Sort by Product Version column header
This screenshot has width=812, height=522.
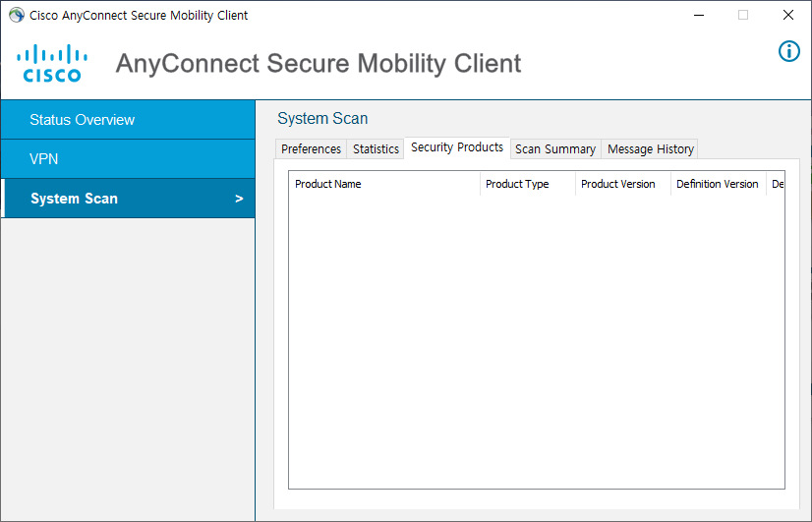pyautogui.click(x=623, y=184)
